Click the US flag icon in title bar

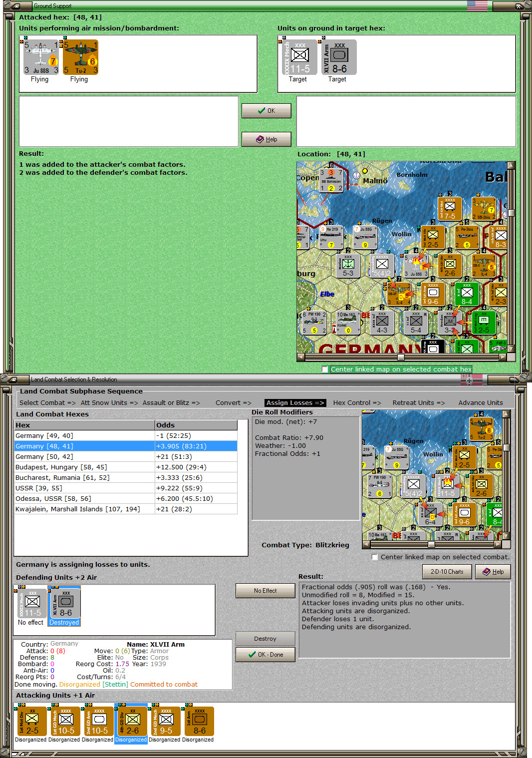click(477, 5)
